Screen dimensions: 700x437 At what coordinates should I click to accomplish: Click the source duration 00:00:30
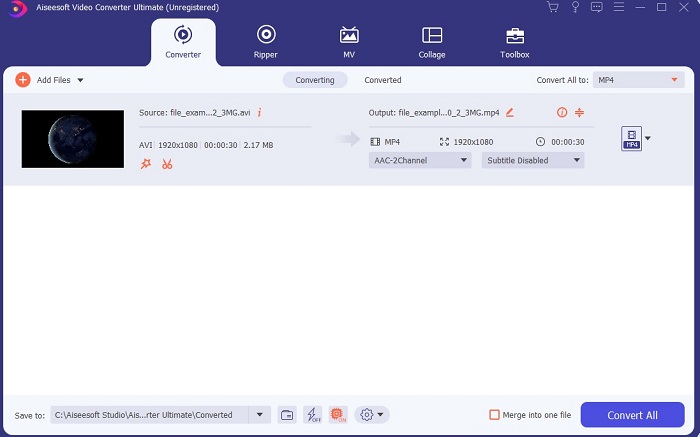point(221,145)
